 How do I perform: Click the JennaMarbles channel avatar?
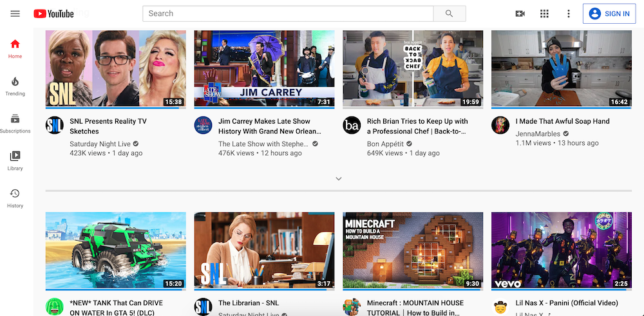click(500, 125)
